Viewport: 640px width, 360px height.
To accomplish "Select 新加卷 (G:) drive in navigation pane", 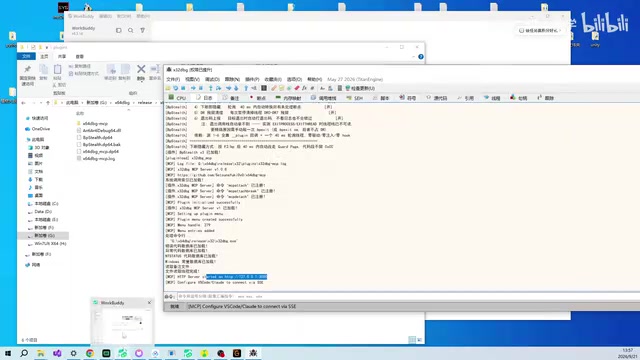I will (44, 236).
